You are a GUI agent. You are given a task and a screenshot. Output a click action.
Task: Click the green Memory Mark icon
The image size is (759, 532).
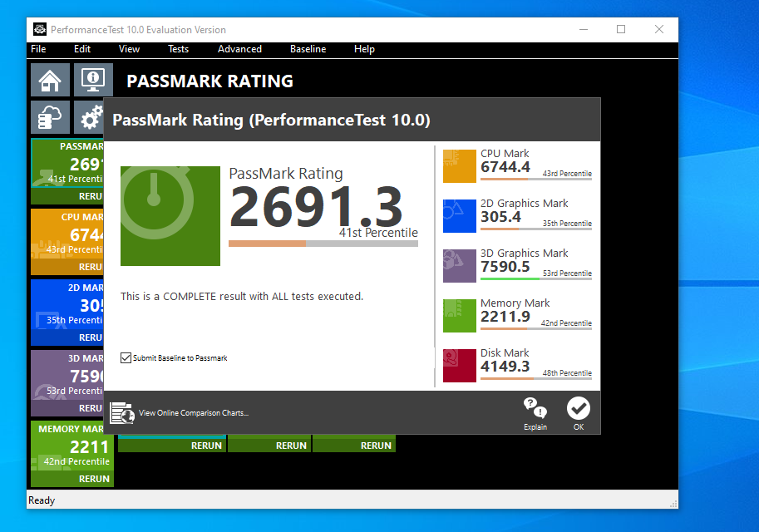460,316
